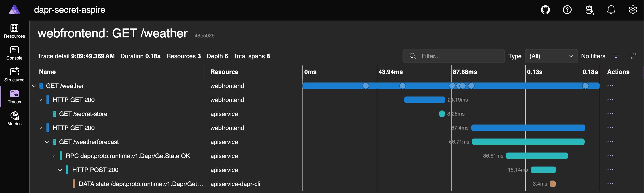Click the Aspire logo in the header
Image resolution: width=644 pixels, height=193 pixels.
click(x=14, y=10)
